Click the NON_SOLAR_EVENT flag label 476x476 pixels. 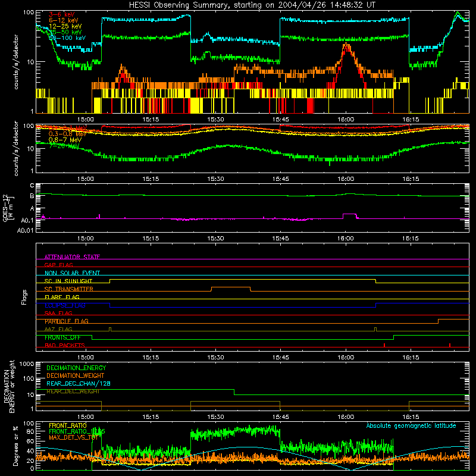pos(72,273)
